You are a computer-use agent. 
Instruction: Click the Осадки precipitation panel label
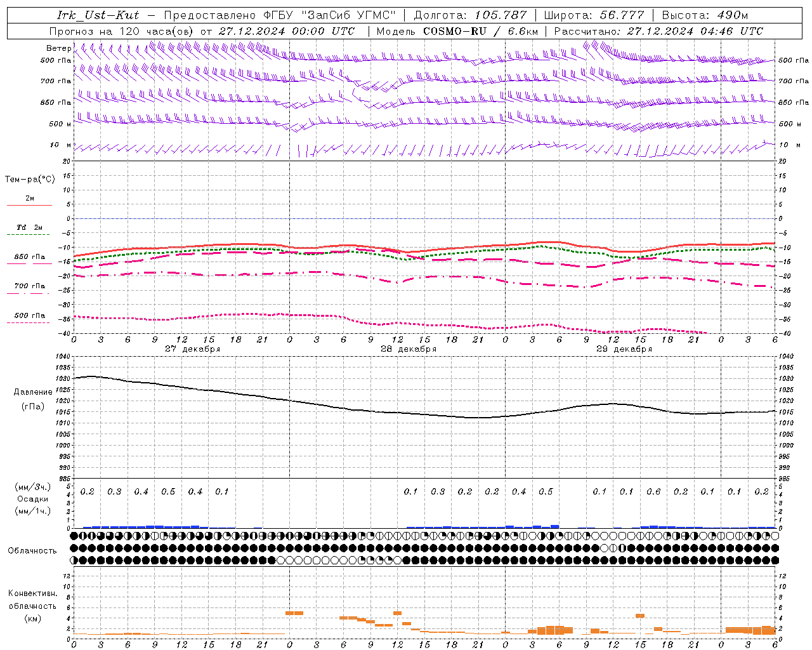point(33,499)
